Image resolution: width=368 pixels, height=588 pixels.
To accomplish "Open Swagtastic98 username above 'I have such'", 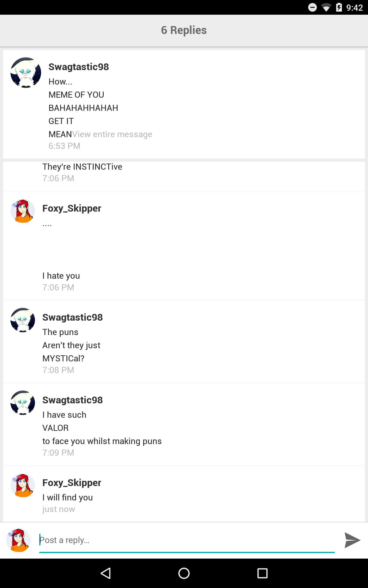I will coord(72,400).
